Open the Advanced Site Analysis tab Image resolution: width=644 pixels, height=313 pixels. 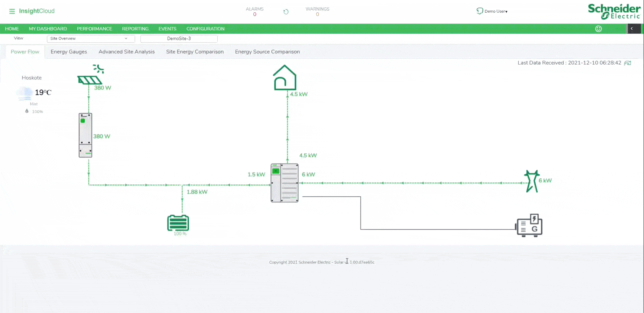[126, 52]
